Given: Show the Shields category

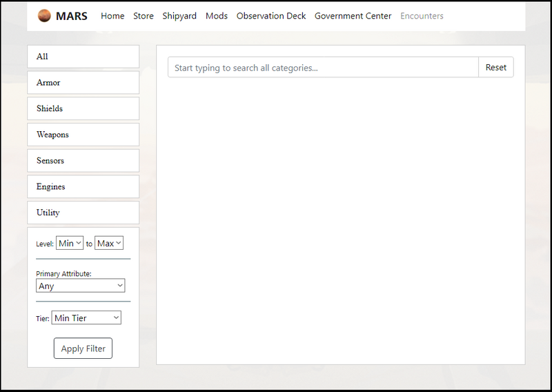Looking at the screenshot, I should coord(83,108).
